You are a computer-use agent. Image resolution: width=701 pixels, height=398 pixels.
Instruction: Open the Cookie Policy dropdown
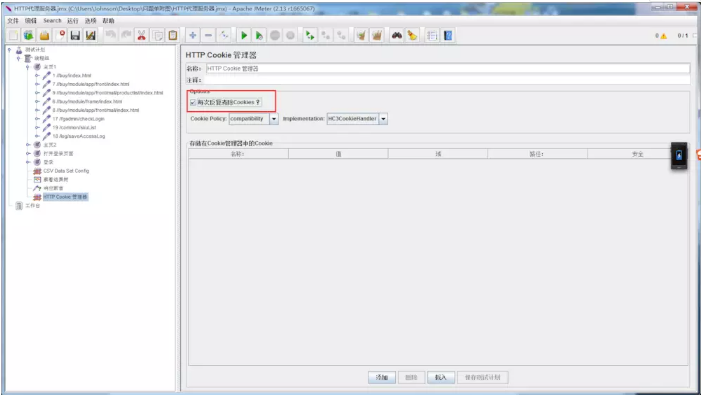[274, 119]
